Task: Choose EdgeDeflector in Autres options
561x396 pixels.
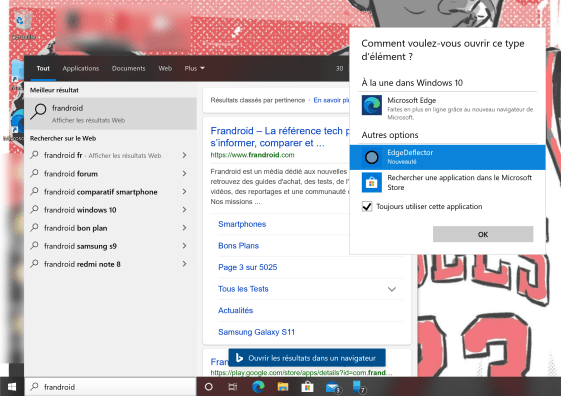Action: (x=448, y=157)
